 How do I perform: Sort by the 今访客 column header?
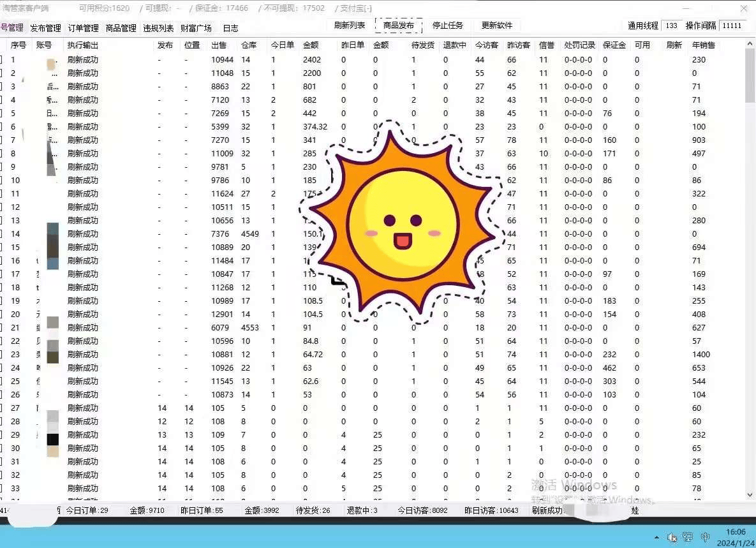click(487, 45)
